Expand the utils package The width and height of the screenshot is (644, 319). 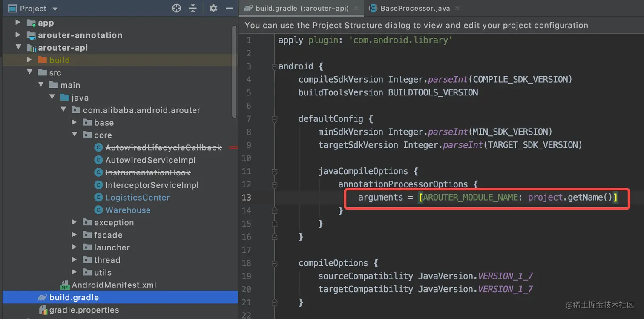tap(75, 272)
